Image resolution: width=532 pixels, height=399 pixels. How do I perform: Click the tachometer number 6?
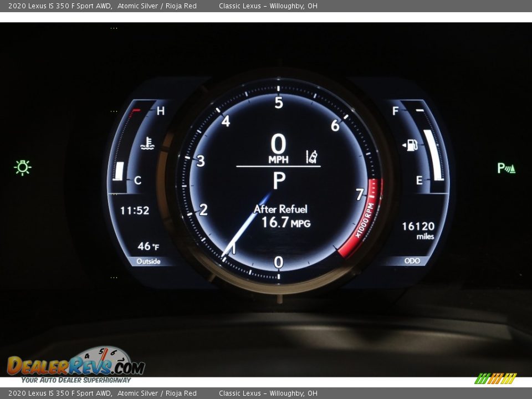click(335, 126)
